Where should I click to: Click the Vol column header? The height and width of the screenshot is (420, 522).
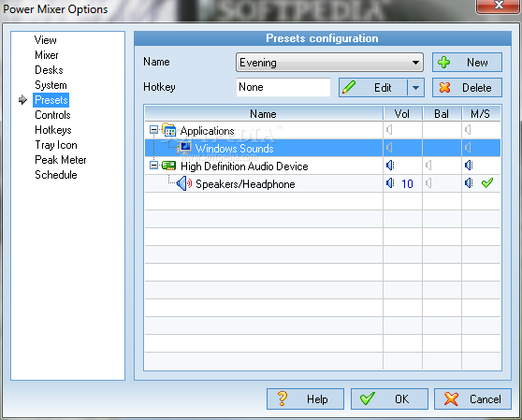coord(402,114)
